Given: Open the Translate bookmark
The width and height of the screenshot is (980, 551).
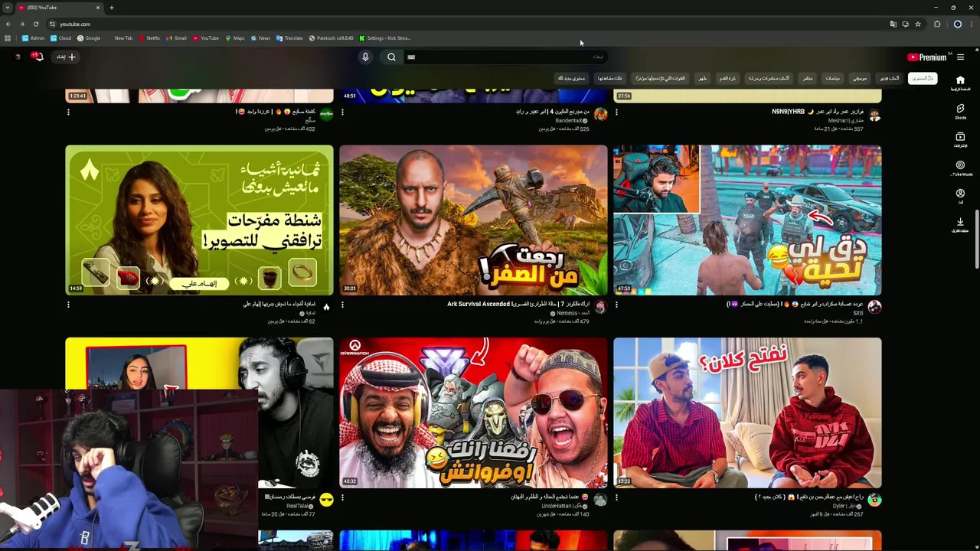Looking at the screenshot, I should tap(289, 37).
